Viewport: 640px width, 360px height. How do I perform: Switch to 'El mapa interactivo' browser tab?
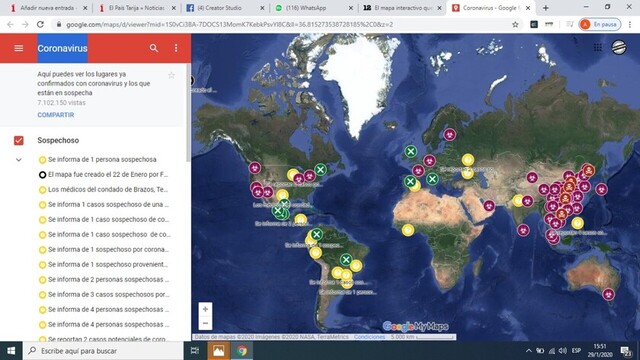[x=402, y=8]
